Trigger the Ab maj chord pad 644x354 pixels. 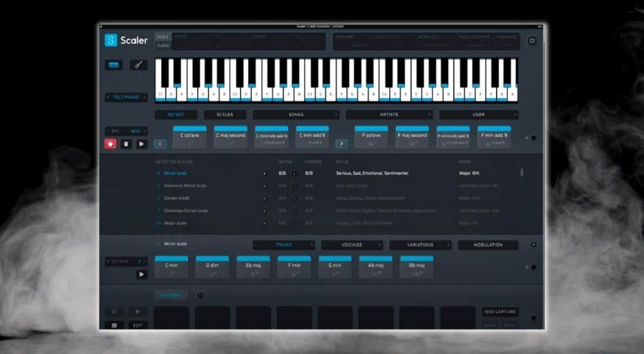376,267
